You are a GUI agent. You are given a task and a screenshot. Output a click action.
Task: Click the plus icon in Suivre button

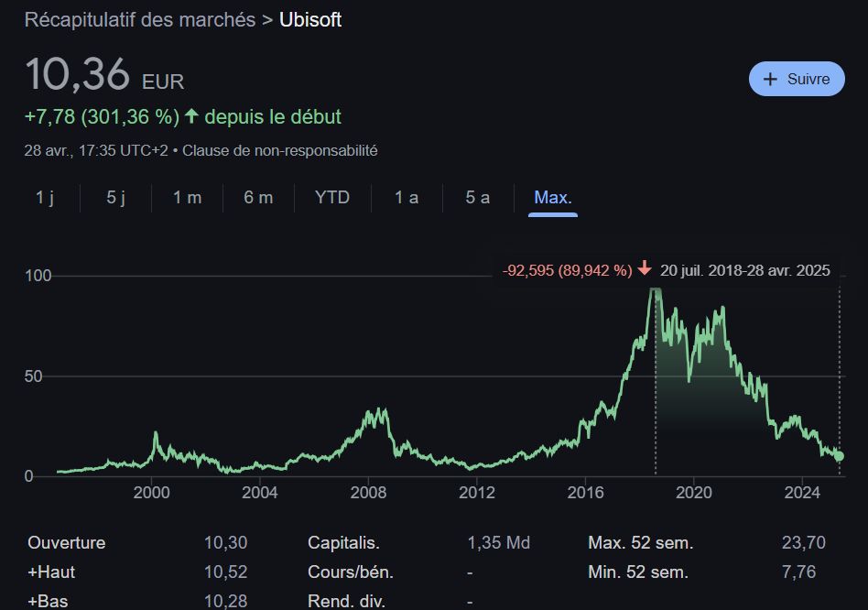[770, 79]
